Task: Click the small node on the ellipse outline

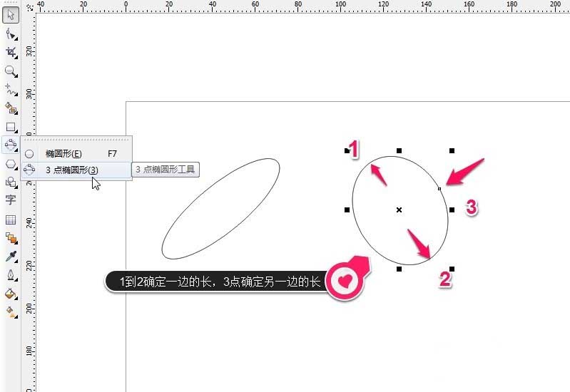Action: 439,189
